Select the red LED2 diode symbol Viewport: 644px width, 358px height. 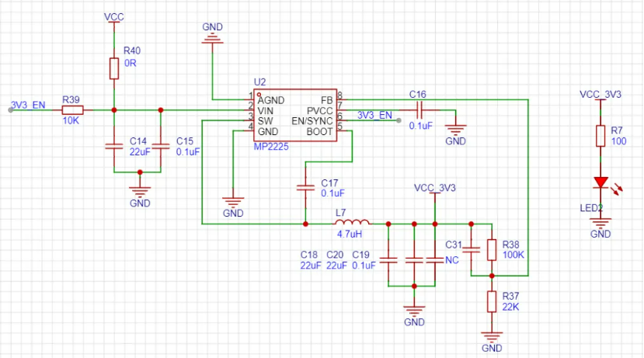pyautogui.click(x=600, y=182)
